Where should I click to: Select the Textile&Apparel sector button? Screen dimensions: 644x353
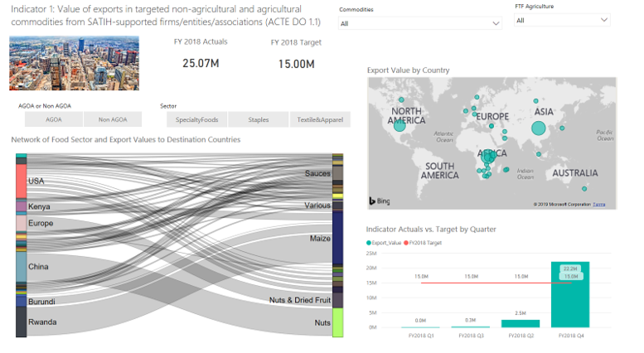(320, 119)
